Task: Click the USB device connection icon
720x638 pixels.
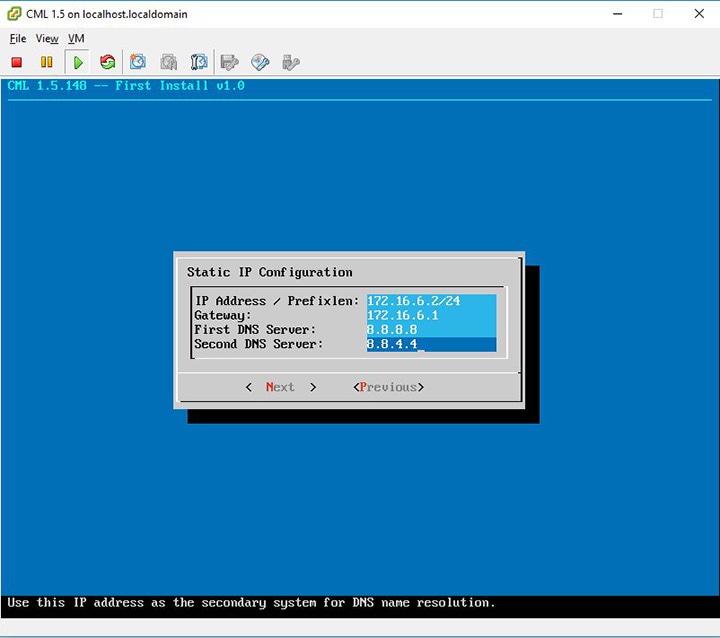Action: (x=291, y=62)
